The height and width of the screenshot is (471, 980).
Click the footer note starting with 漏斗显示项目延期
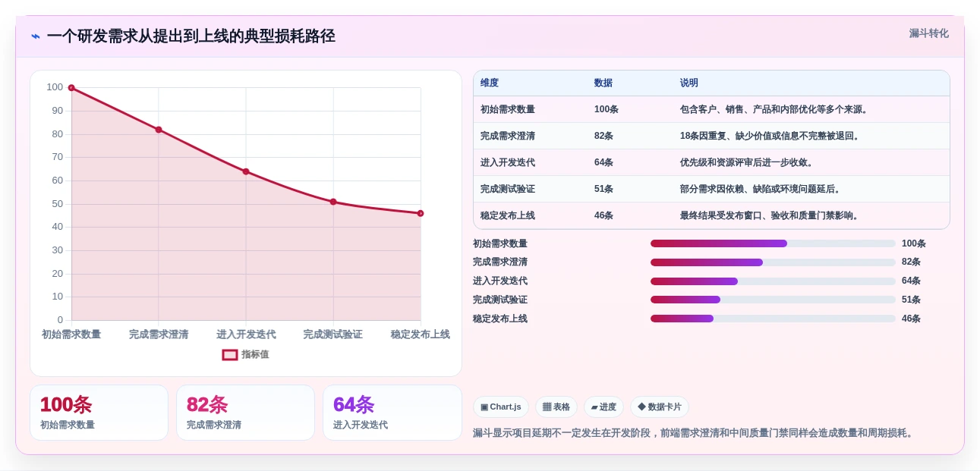click(695, 433)
